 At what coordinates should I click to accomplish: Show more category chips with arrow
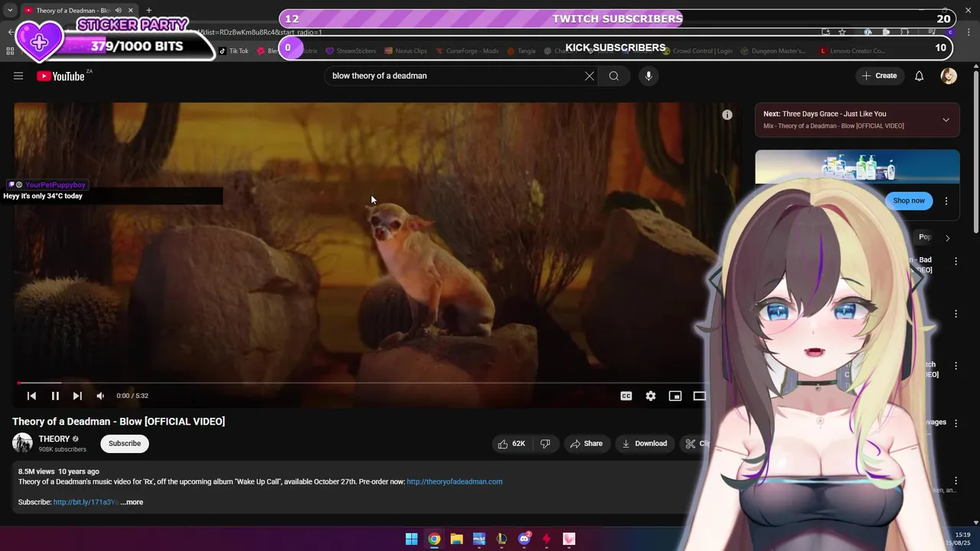tap(947, 238)
